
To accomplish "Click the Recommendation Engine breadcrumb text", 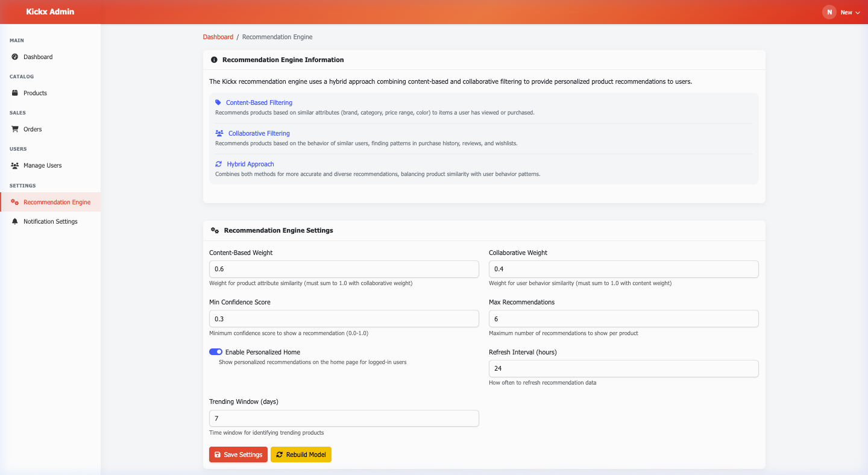I will (x=277, y=37).
